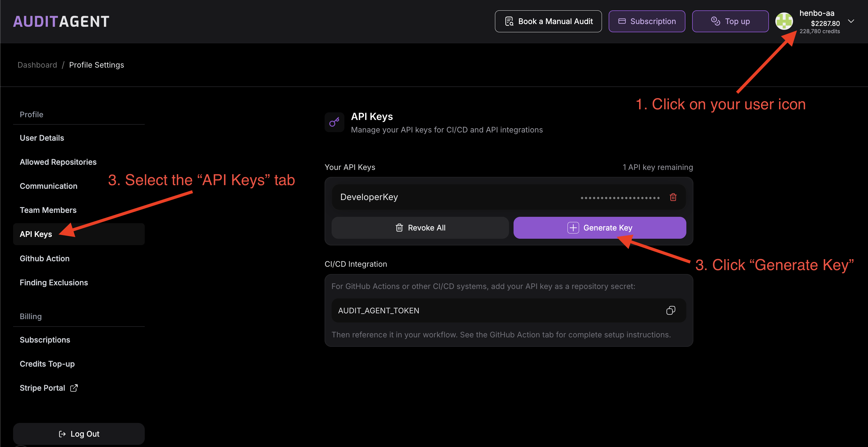The height and width of the screenshot is (447, 868).
Task: Click the key icon beside API Keys header
Action: (x=334, y=122)
